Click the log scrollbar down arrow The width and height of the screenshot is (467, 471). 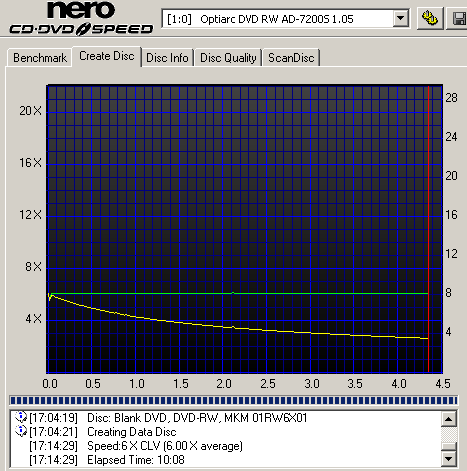click(x=449, y=459)
